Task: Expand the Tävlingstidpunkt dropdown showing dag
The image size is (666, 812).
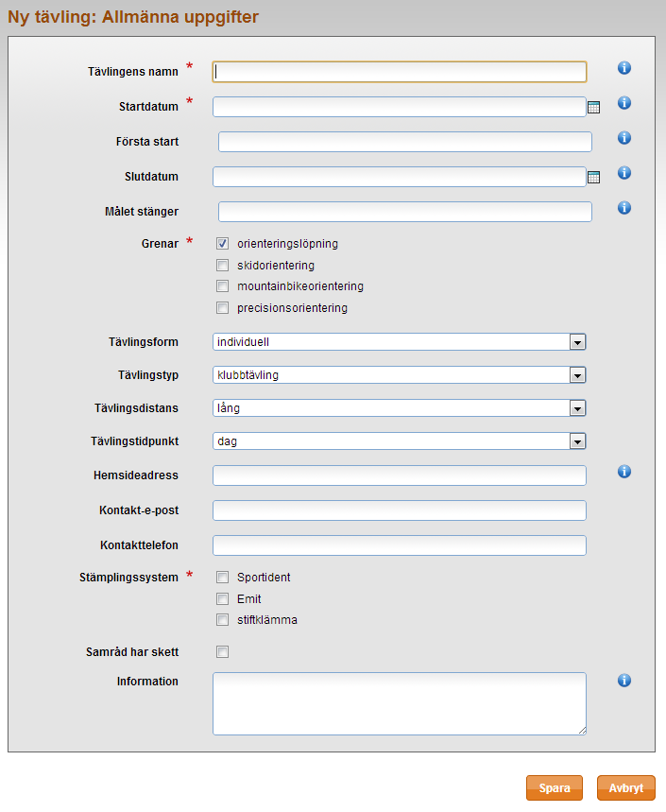Action: (x=399, y=441)
